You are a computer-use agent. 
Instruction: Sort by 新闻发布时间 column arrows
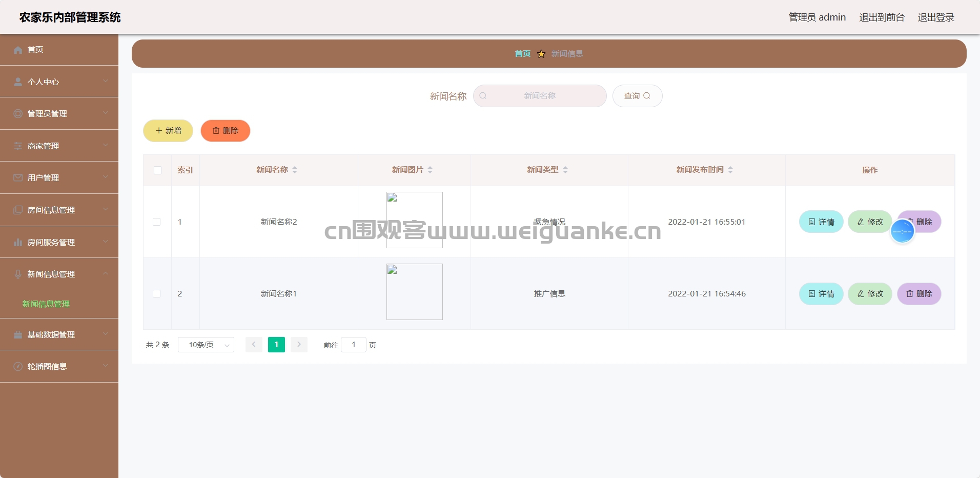[730, 170]
